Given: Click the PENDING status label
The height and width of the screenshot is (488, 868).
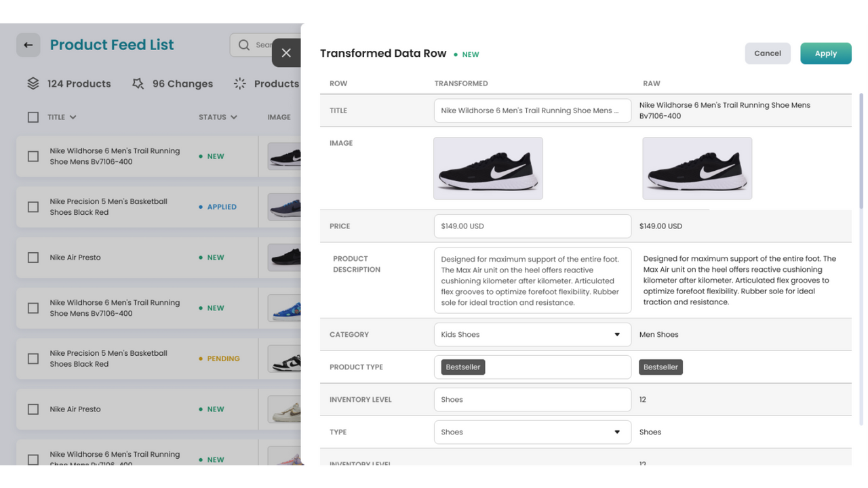Looking at the screenshot, I should coord(219,359).
